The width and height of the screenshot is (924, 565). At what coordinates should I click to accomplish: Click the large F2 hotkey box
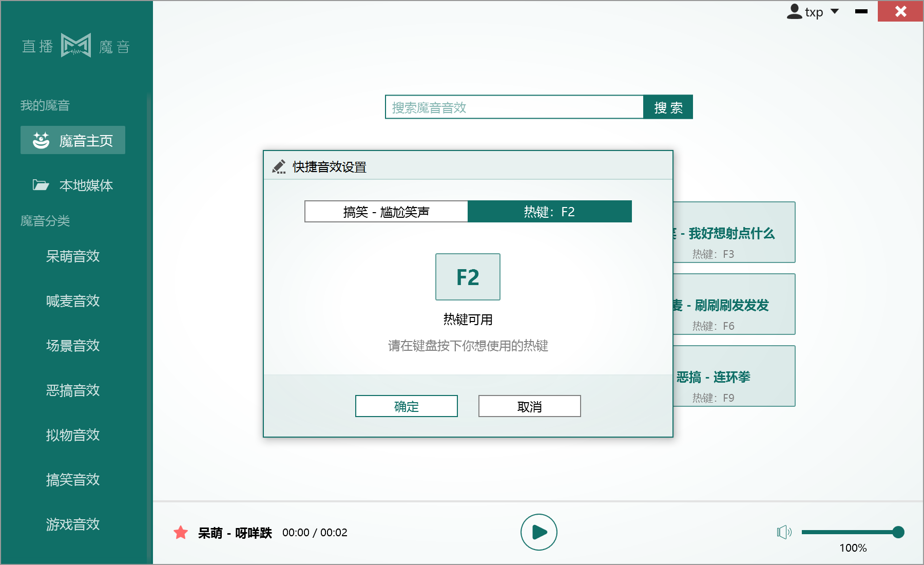(x=468, y=277)
